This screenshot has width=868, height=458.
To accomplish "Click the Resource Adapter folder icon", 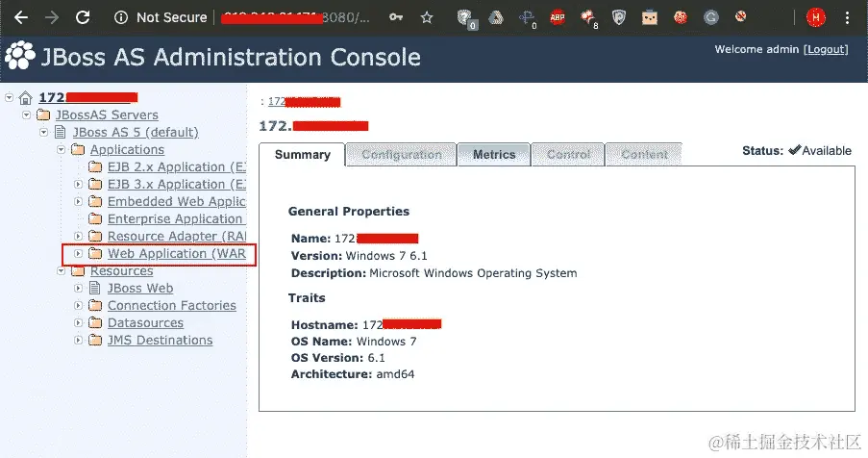I will click(x=95, y=236).
